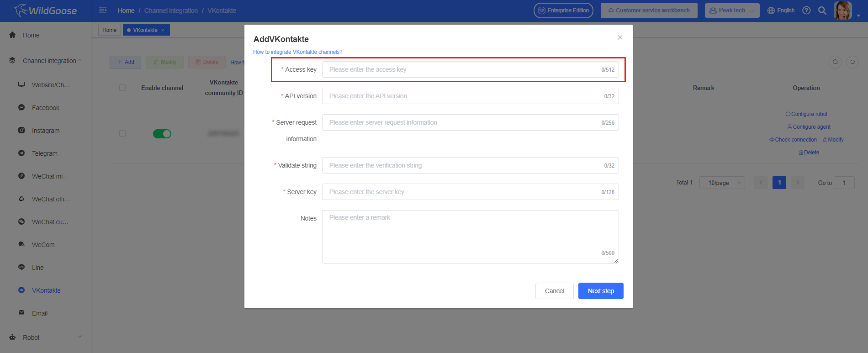Click the WildGoose logo
The height and width of the screenshot is (353, 868).
[x=46, y=10]
